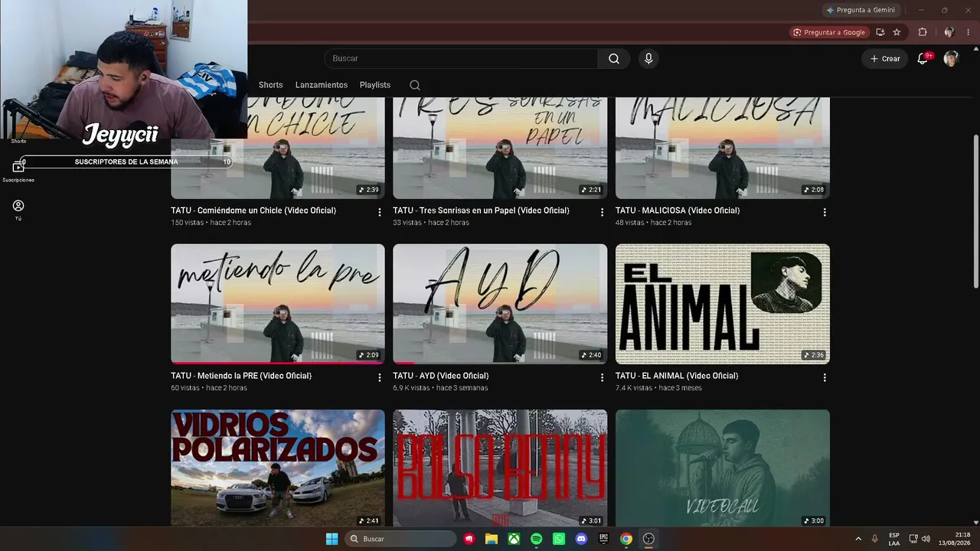Switch to the Shorts channel tab
980x551 pixels.
pyautogui.click(x=270, y=85)
